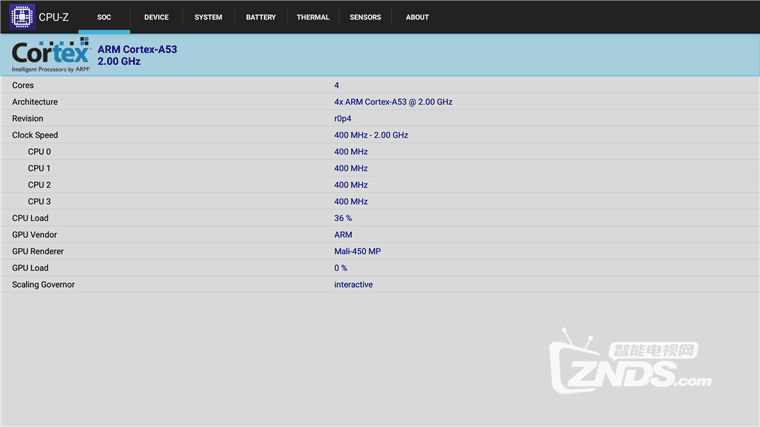The height and width of the screenshot is (427, 760).
Task: Click the 36 % CPU load value
Action: 343,218
